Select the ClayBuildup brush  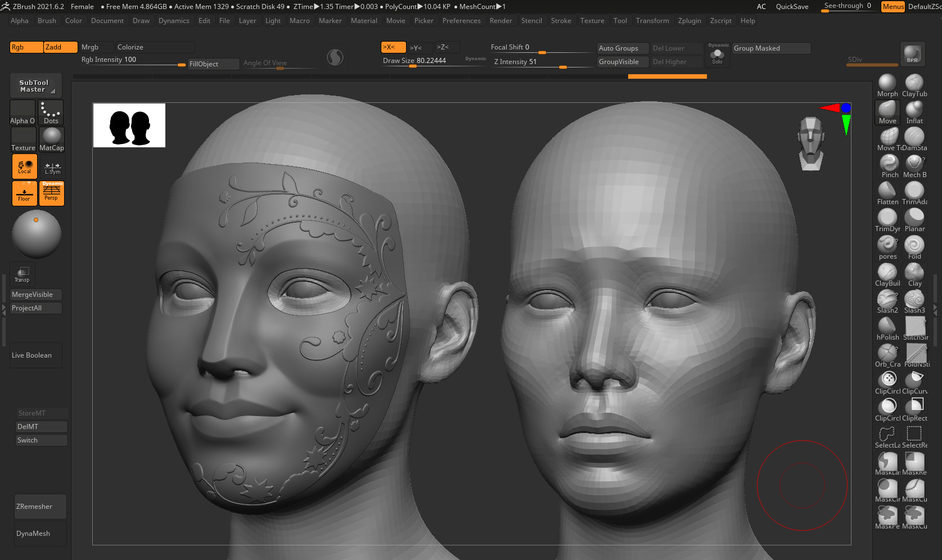887,275
